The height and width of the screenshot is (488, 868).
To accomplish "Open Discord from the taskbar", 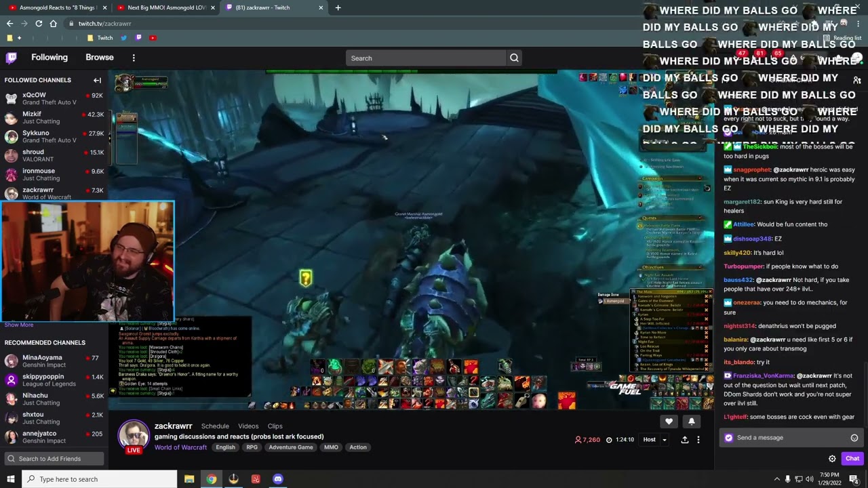I will (x=277, y=479).
